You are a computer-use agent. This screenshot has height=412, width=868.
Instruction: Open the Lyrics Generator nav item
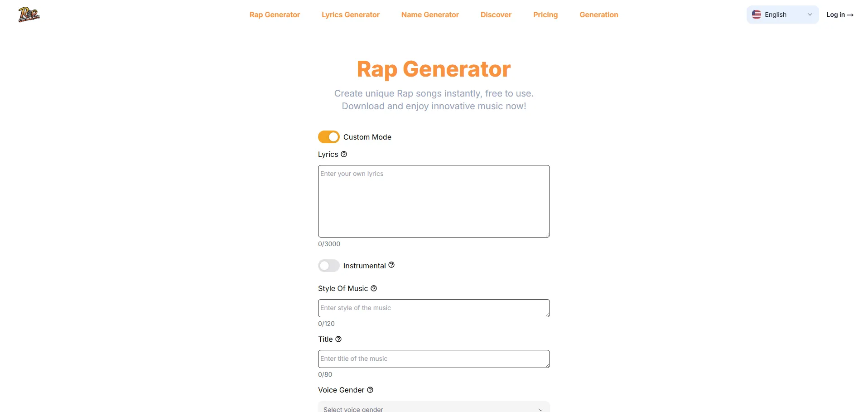[351, 15]
